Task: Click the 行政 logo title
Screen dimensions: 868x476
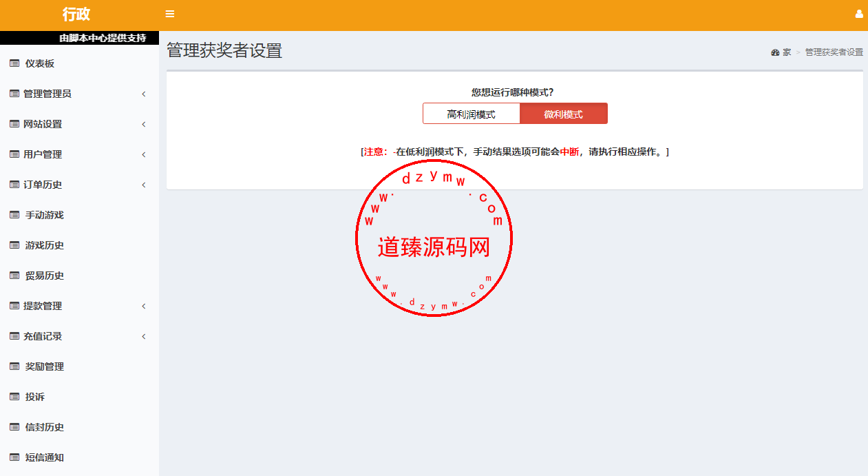Action: coord(76,14)
